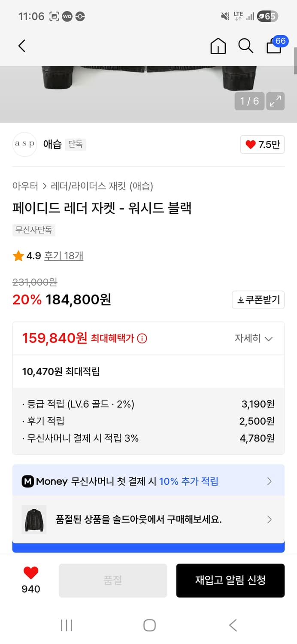Open the asp brand logo circle
The image size is (297, 644).
(x=24, y=145)
